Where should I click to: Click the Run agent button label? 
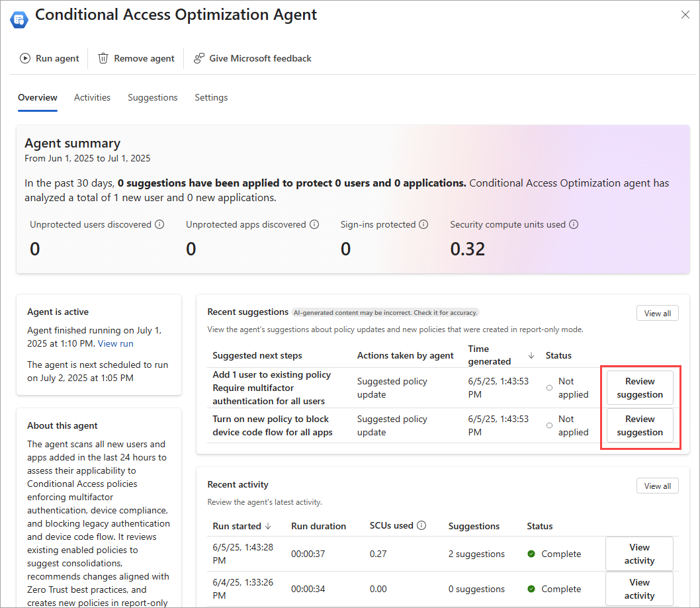tap(57, 58)
